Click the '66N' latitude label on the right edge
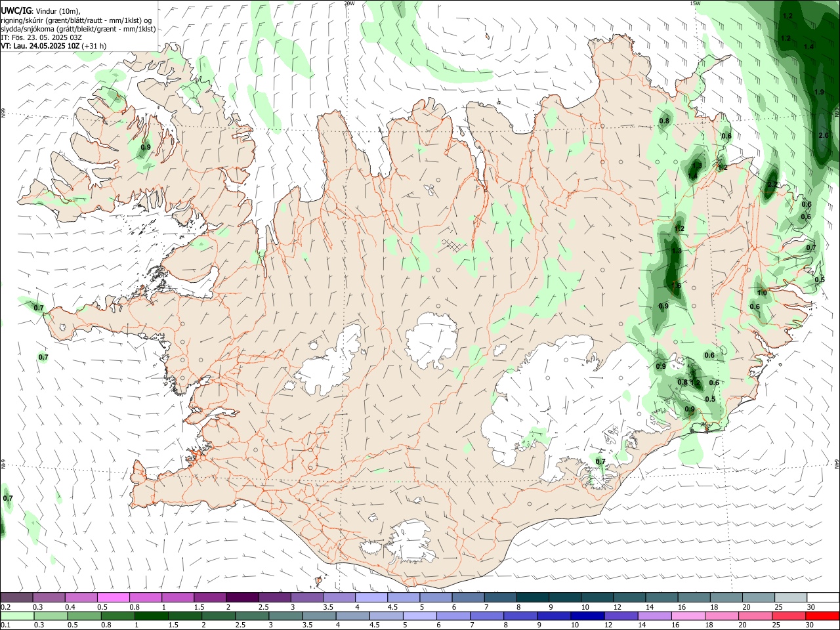 pos(837,113)
